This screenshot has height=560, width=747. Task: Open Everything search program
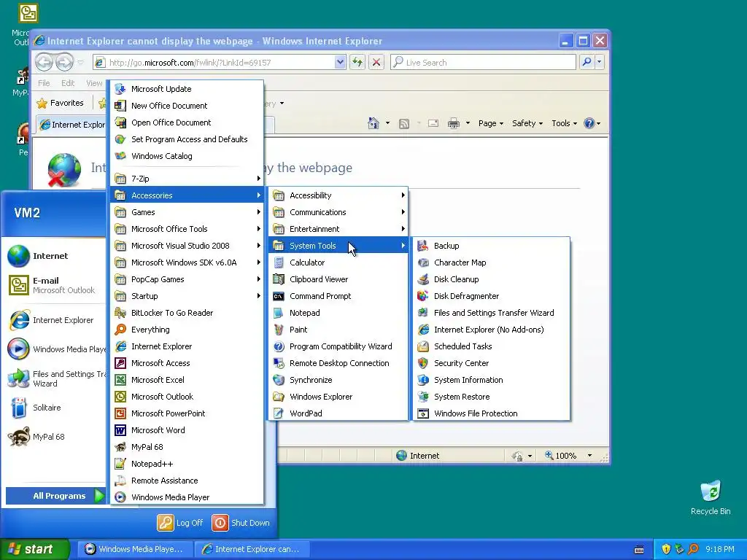187,330
